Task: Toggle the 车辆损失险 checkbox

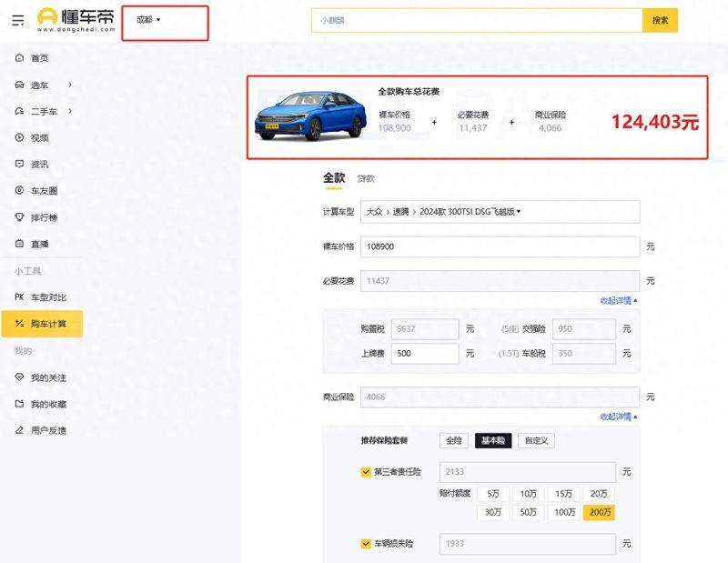Action: click(366, 544)
